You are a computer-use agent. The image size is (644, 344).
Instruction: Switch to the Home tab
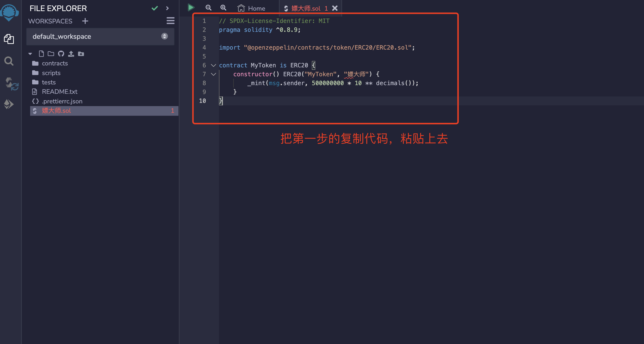[251, 8]
